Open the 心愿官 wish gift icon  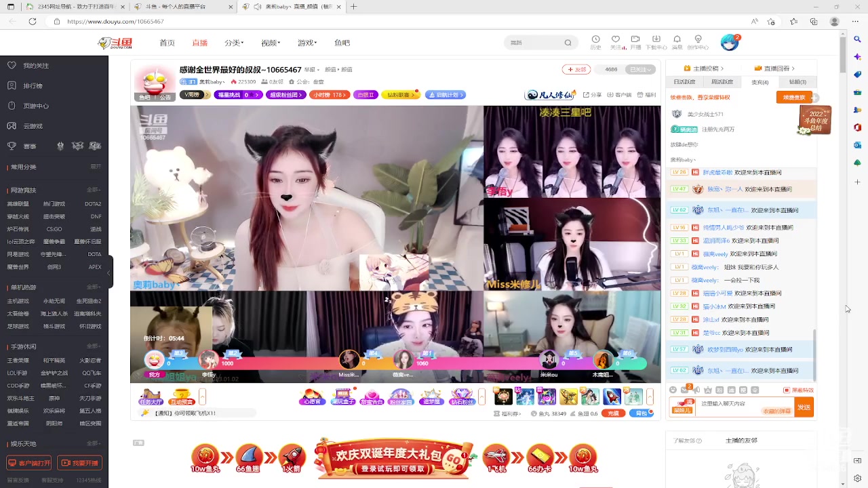(x=313, y=395)
